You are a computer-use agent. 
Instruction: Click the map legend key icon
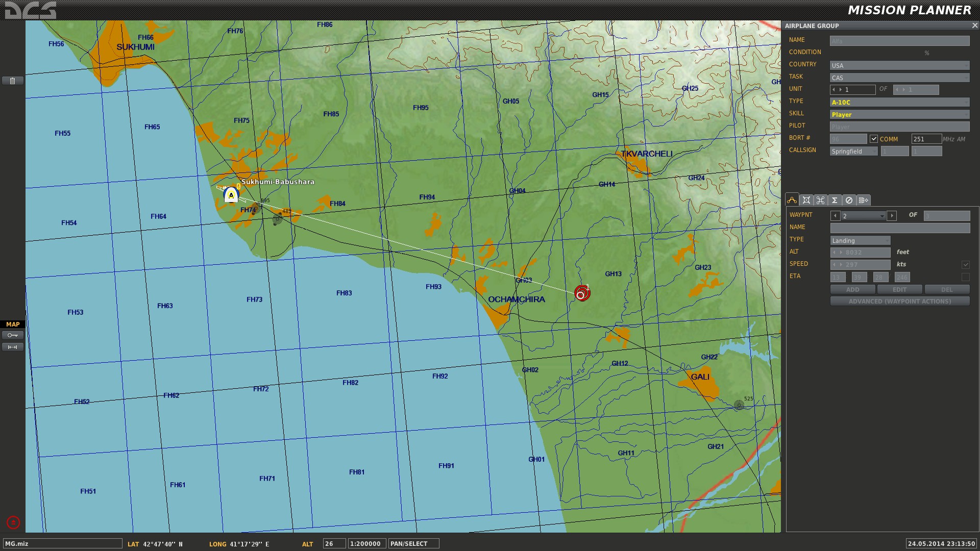[13, 335]
